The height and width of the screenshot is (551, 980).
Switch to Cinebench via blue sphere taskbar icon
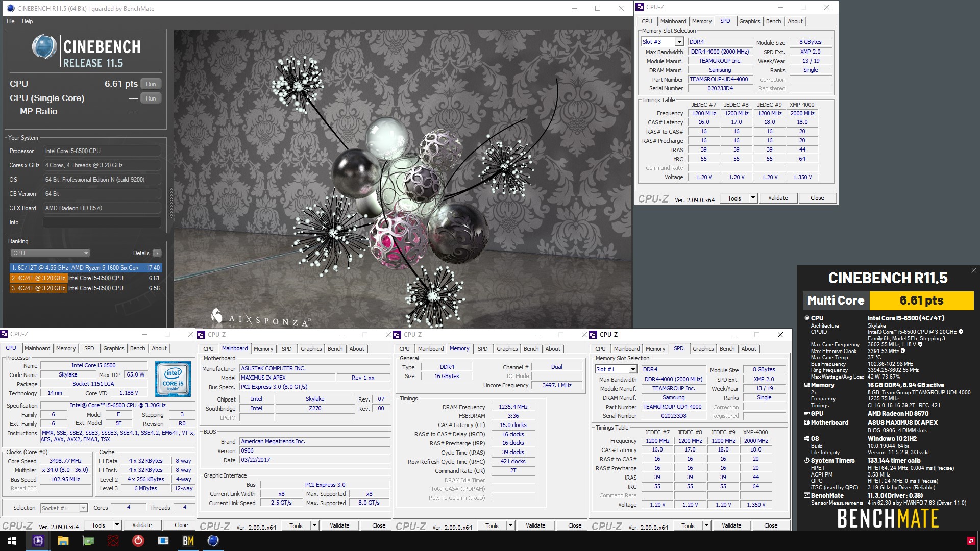213,541
